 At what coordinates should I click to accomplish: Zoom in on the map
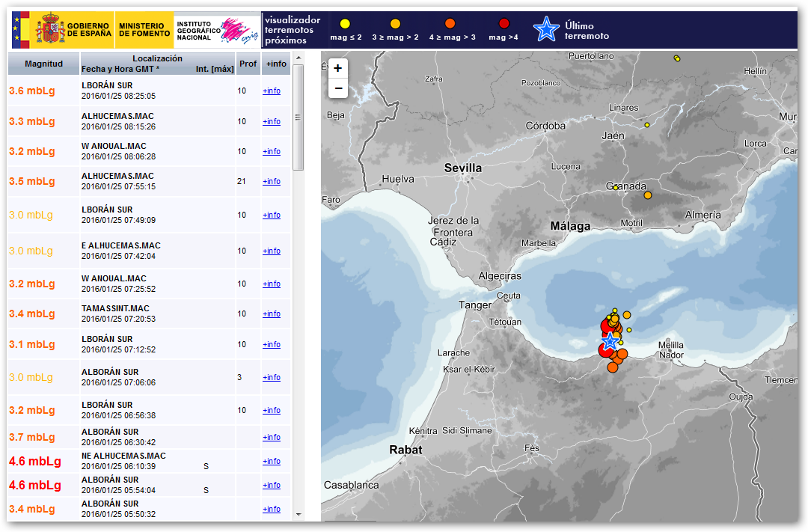[338, 68]
